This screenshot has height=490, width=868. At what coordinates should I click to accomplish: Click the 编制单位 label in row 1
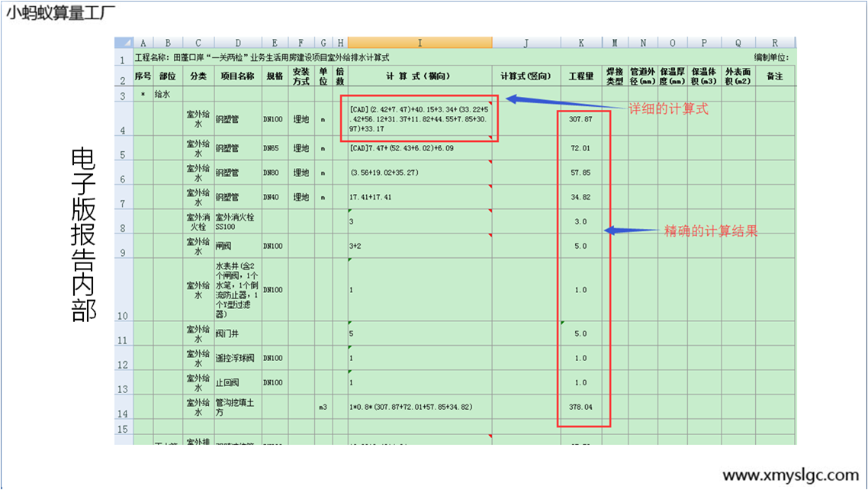pos(771,57)
